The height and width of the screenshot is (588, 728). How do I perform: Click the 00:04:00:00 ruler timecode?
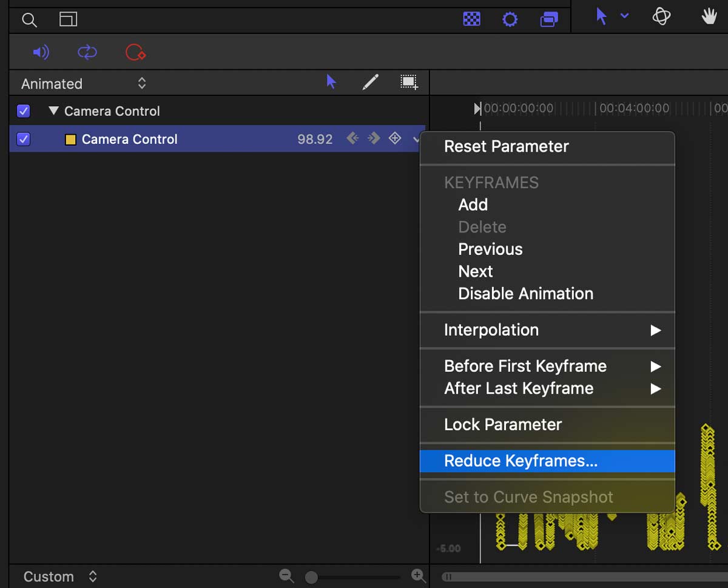click(x=635, y=109)
